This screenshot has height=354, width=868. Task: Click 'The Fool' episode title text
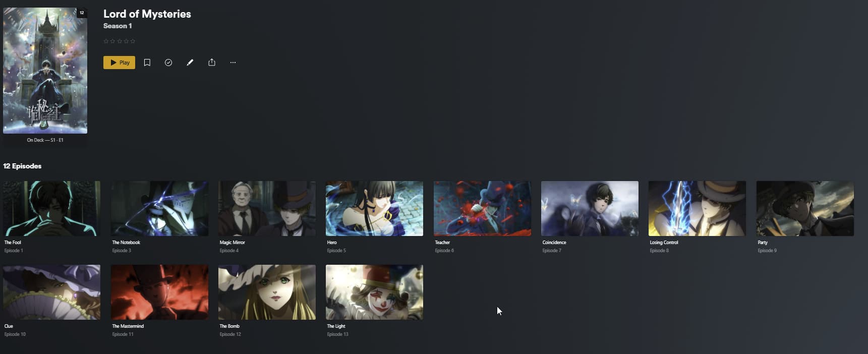coord(13,243)
